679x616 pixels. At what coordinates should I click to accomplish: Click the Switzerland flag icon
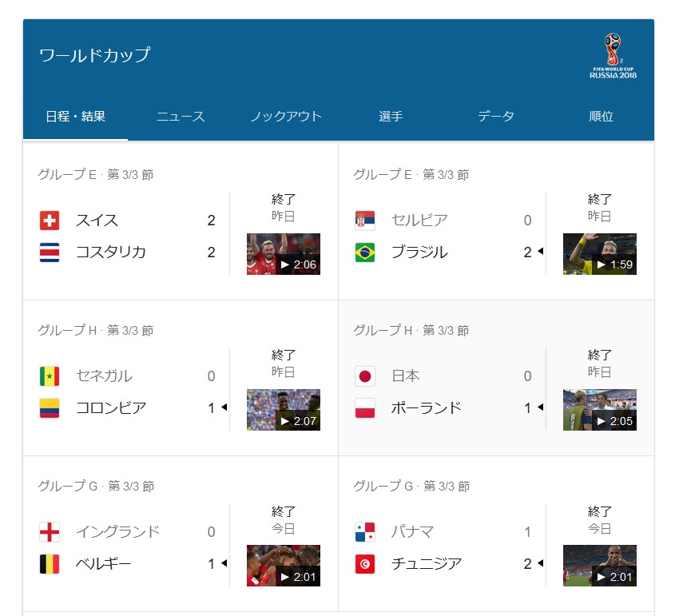pos(50,221)
